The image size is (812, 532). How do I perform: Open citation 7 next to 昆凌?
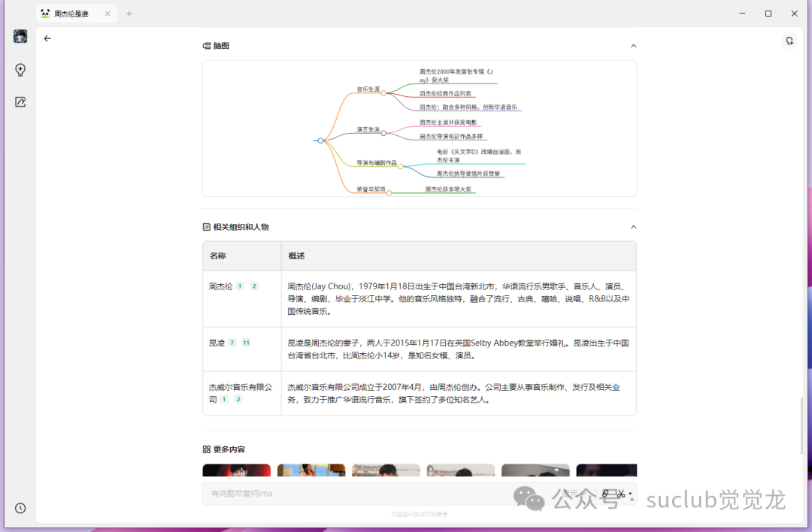pos(232,343)
